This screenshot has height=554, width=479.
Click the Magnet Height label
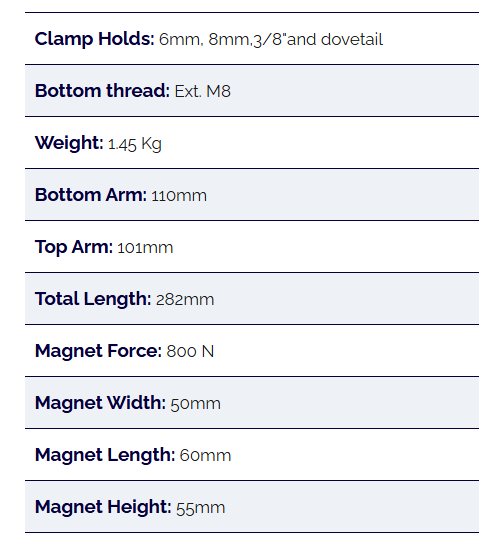point(103,507)
